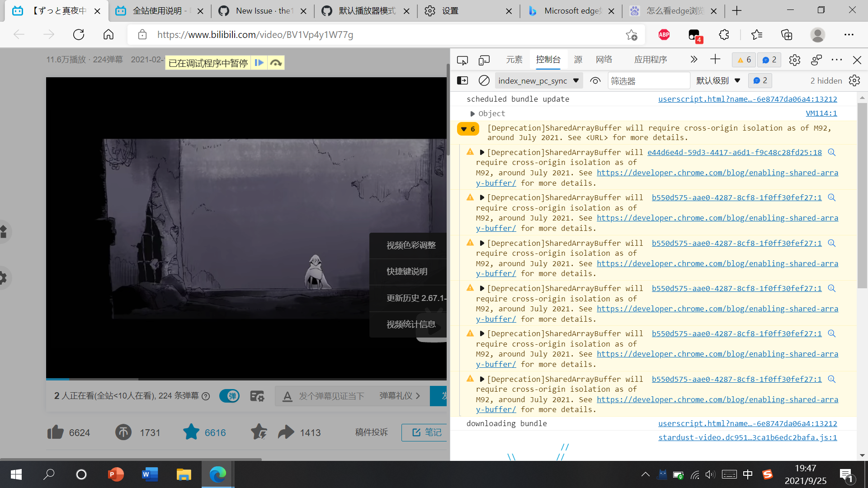868x488 pixels.
Task: Click the 筛选器 console filter field
Action: [649, 80]
